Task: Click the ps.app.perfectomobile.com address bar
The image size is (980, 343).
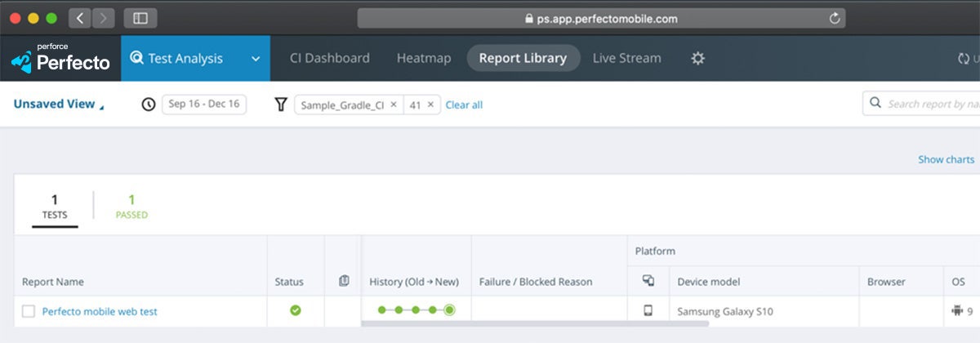Action: 601,18
